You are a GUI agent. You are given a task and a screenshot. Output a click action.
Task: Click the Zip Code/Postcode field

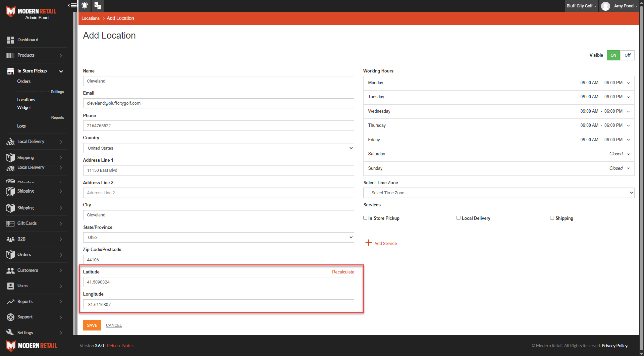pos(218,260)
